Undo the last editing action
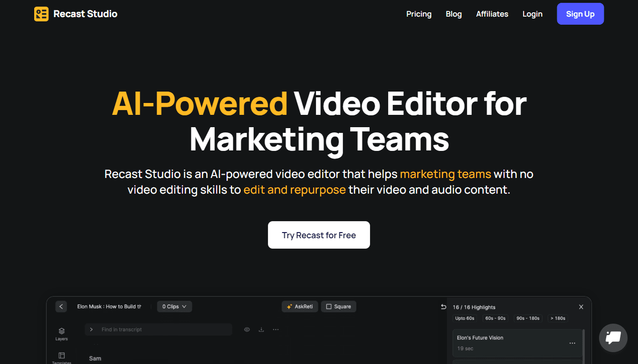This screenshot has height=364, width=638. (443, 306)
